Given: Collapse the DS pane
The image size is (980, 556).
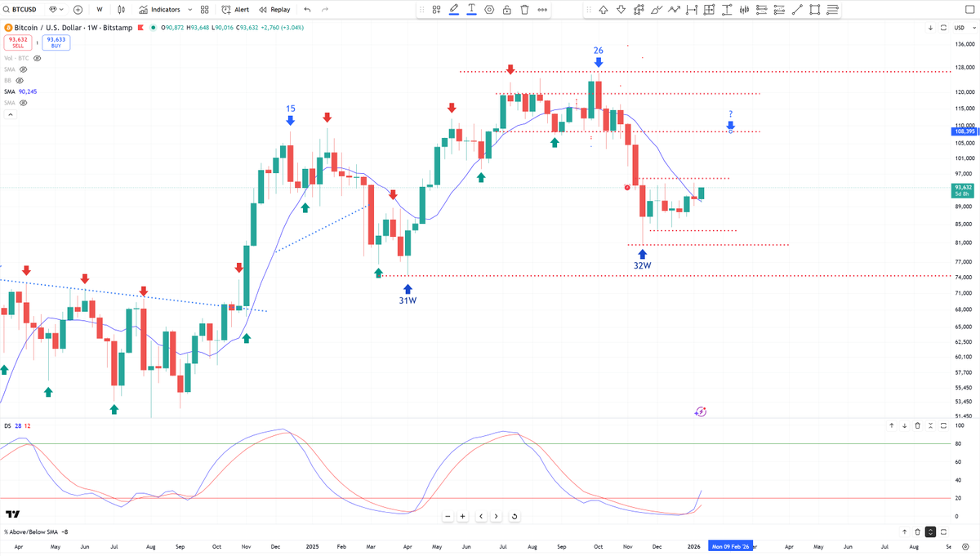Looking at the screenshot, I should click(x=930, y=425).
